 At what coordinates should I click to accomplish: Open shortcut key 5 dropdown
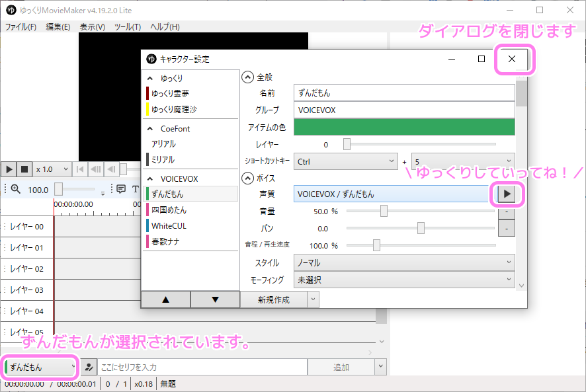point(463,161)
